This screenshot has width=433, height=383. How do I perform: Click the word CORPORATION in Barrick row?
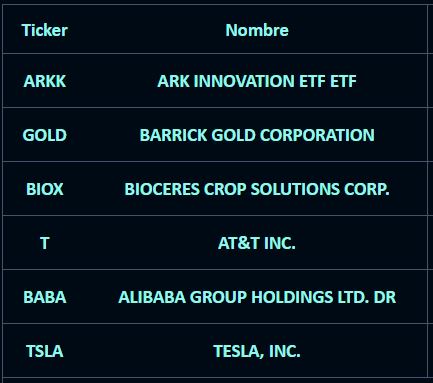pos(317,135)
